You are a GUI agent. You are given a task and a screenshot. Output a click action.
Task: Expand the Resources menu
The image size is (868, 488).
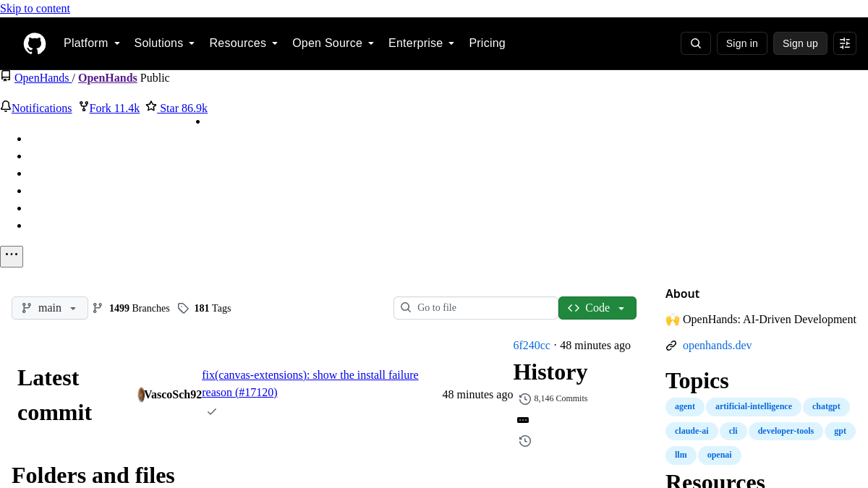[244, 43]
